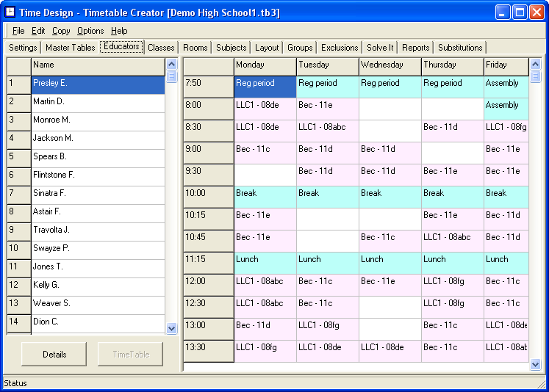
Task: Click the TimeTable button
Action: click(x=131, y=355)
